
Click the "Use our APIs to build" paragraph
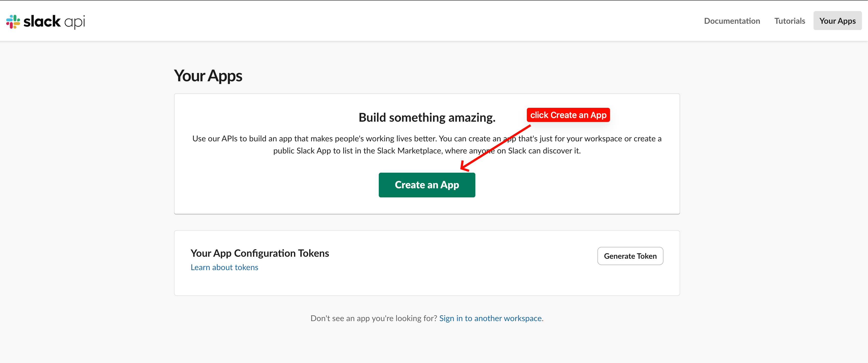427,145
